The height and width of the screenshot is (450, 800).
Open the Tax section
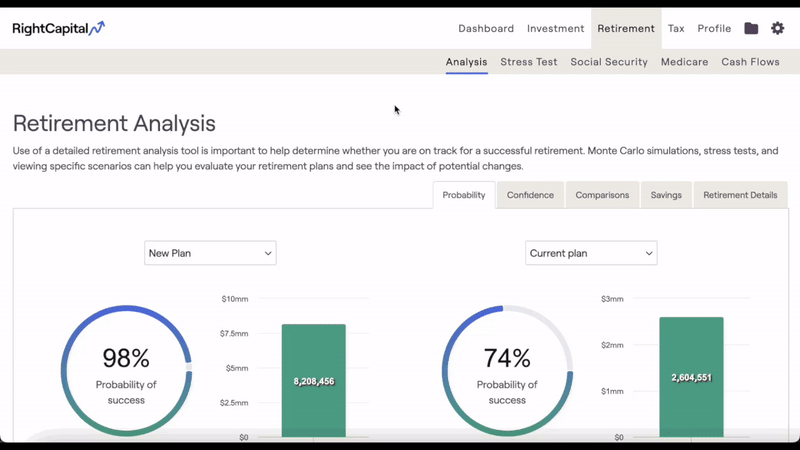tap(676, 29)
